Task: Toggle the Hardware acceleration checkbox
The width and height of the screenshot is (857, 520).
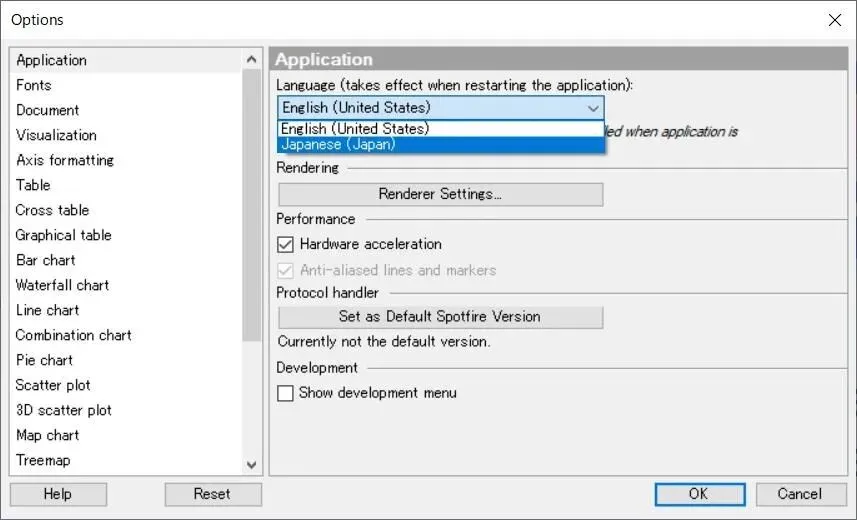Action: (x=287, y=244)
